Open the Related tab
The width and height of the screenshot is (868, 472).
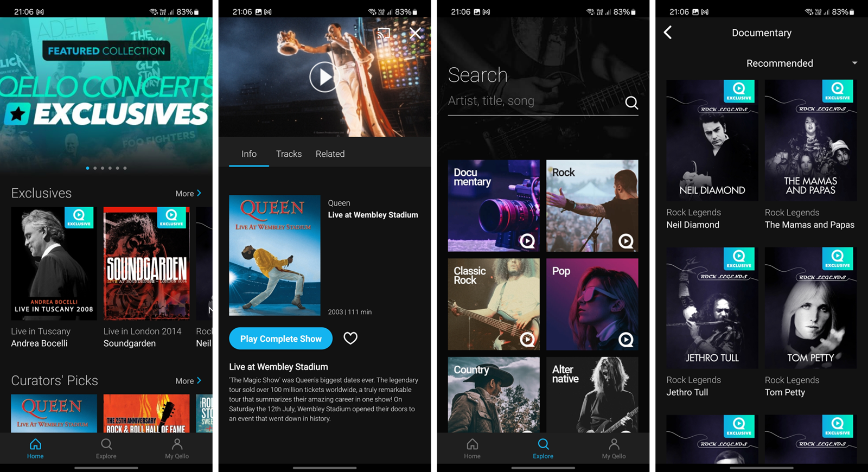pos(330,154)
